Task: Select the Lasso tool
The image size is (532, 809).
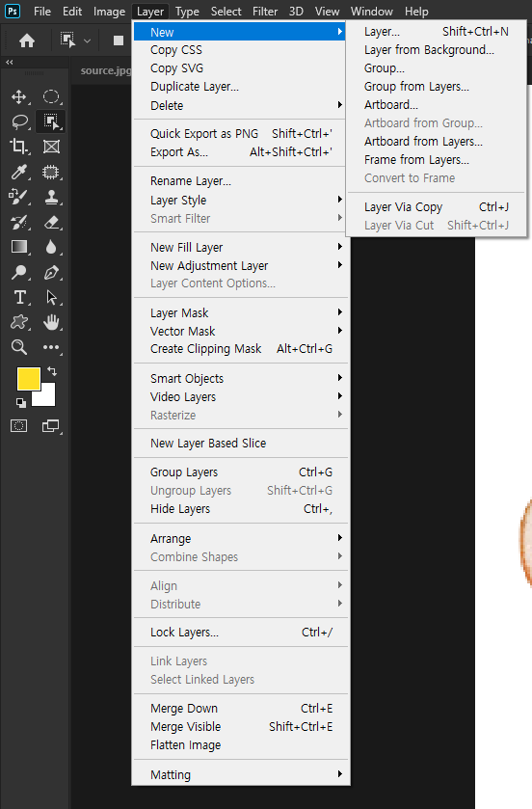Action: click(x=19, y=121)
